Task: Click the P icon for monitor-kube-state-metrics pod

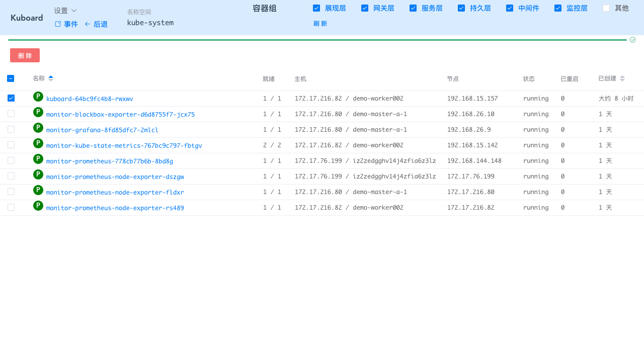Action: [x=38, y=143]
